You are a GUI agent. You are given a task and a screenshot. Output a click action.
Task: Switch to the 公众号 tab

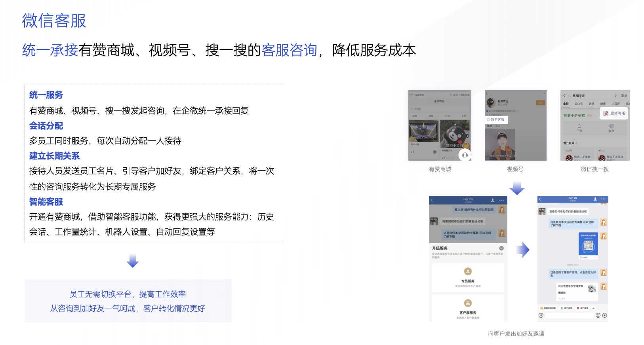pyautogui.click(x=579, y=104)
